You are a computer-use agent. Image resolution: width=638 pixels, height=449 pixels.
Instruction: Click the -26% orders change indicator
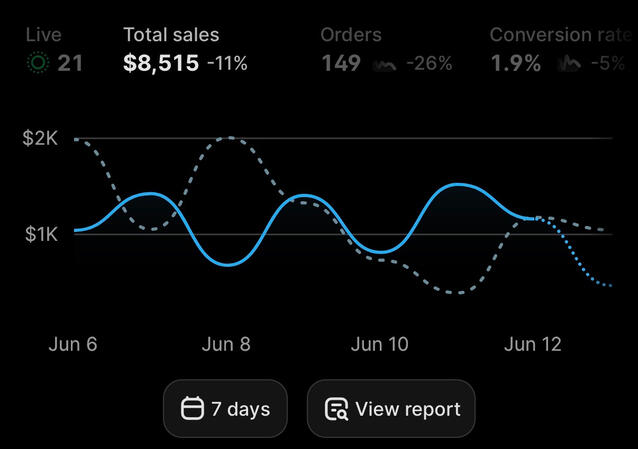click(x=429, y=64)
